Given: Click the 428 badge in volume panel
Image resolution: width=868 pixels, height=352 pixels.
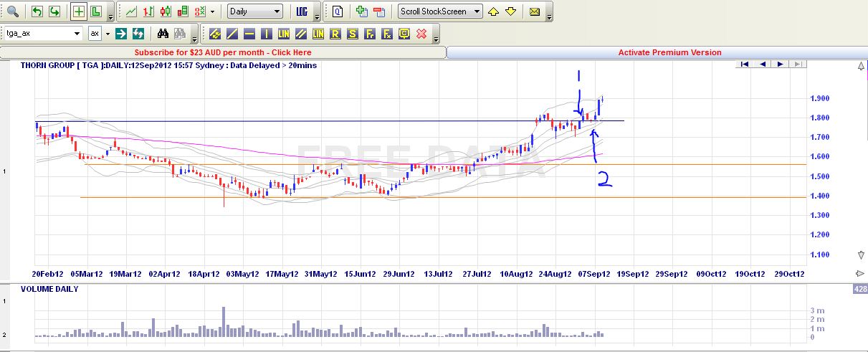Looking at the screenshot, I should point(860,289).
